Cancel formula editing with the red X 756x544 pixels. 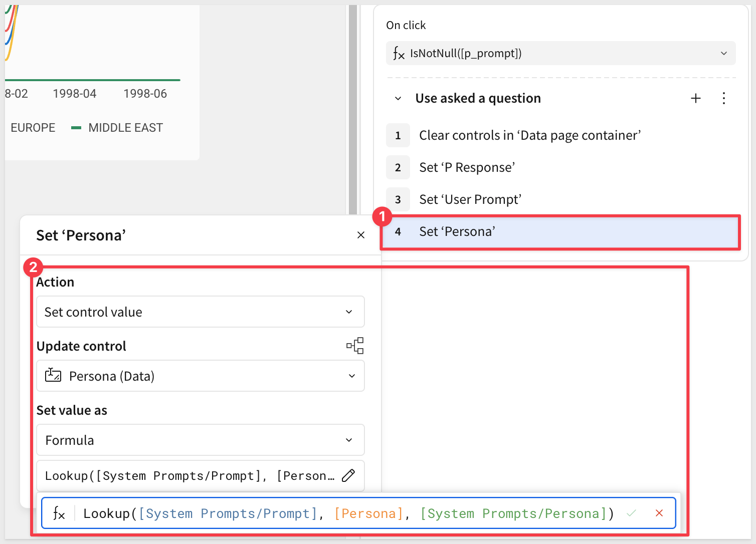coord(659,513)
